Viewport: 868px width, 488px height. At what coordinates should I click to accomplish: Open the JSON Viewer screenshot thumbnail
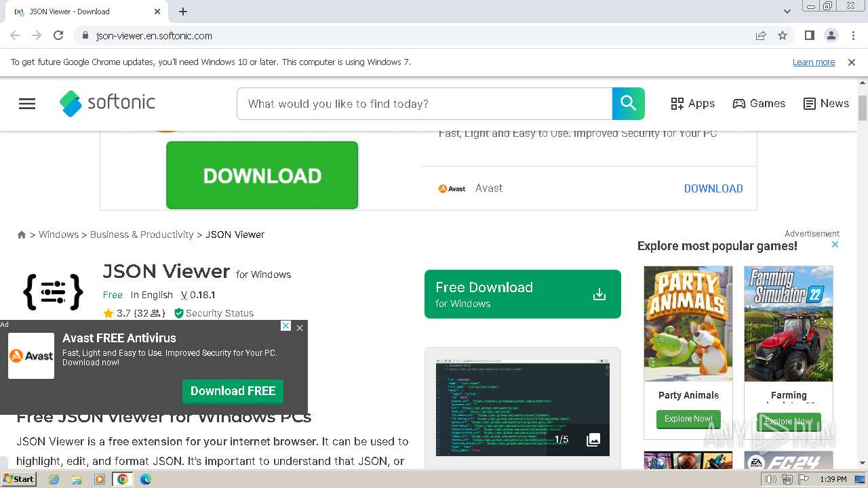tap(522, 408)
